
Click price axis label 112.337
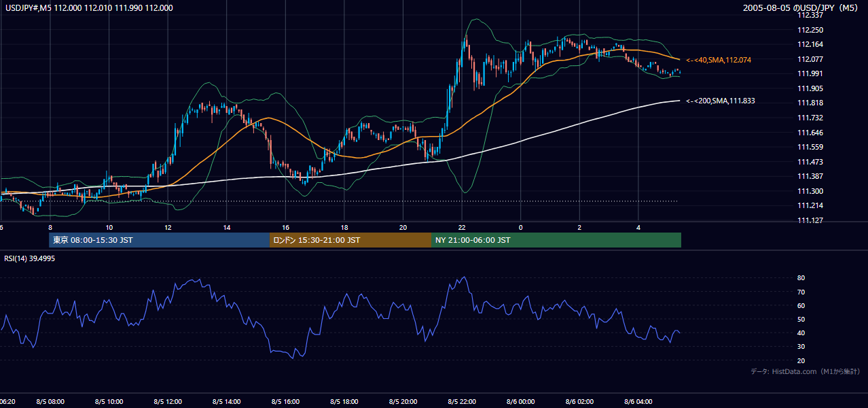pos(811,15)
